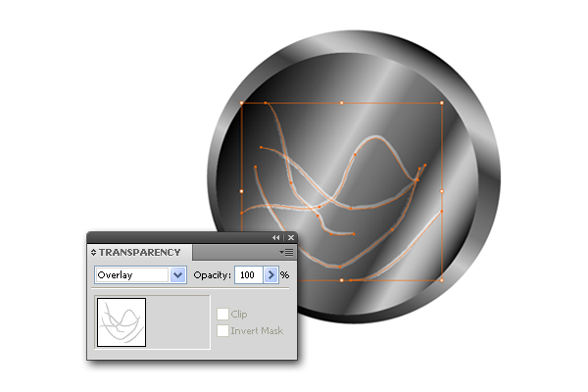Close the Transparency panel
Image resolution: width=588 pixels, height=392 pixels.
coord(291,237)
